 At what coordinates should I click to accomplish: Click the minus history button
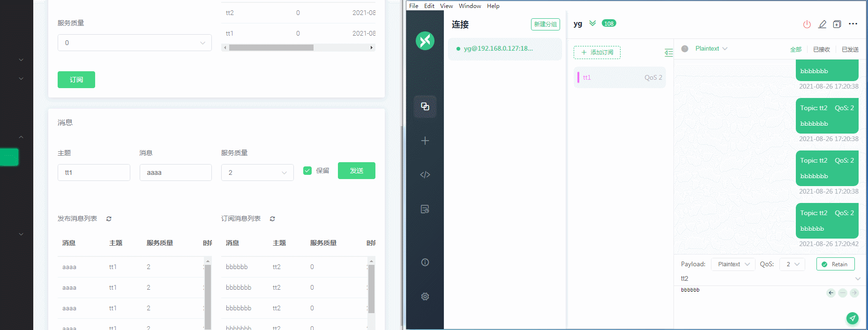(843, 293)
